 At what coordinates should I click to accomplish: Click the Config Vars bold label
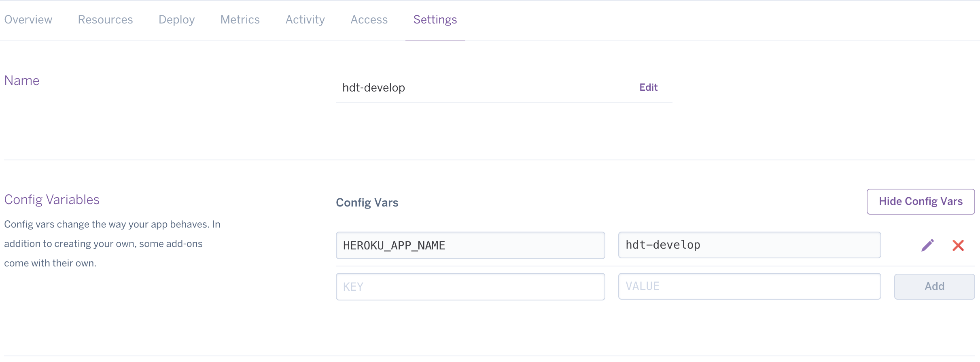tap(367, 202)
